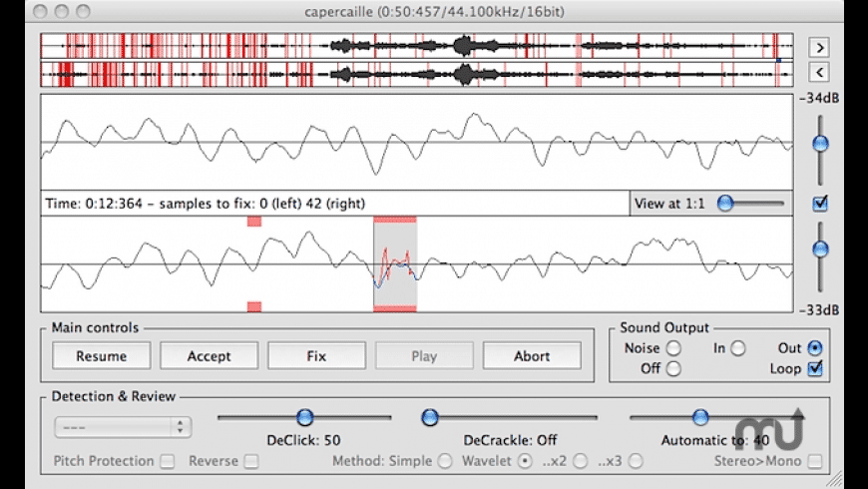Click the right channel -33dB gain slider

pos(820,249)
